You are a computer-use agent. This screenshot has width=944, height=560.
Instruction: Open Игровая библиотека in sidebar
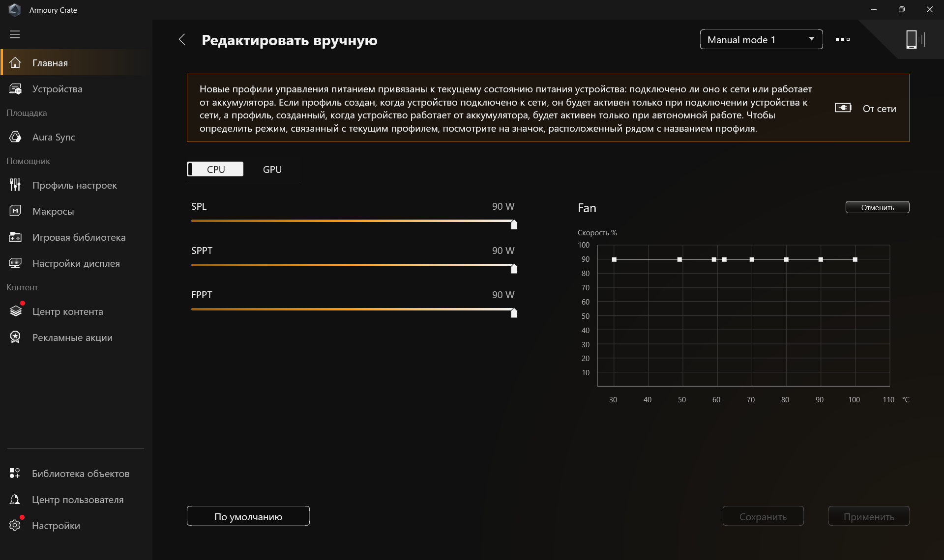(x=79, y=237)
